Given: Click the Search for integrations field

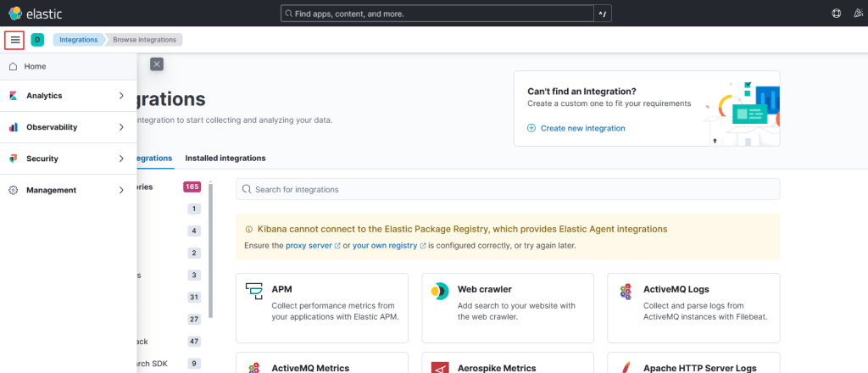Looking at the screenshot, I should click(x=507, y=189).
